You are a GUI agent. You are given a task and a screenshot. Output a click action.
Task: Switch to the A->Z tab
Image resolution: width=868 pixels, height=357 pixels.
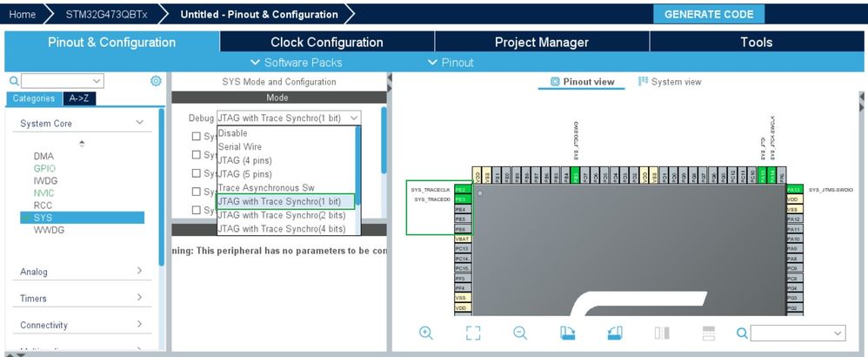click(80, 98)
